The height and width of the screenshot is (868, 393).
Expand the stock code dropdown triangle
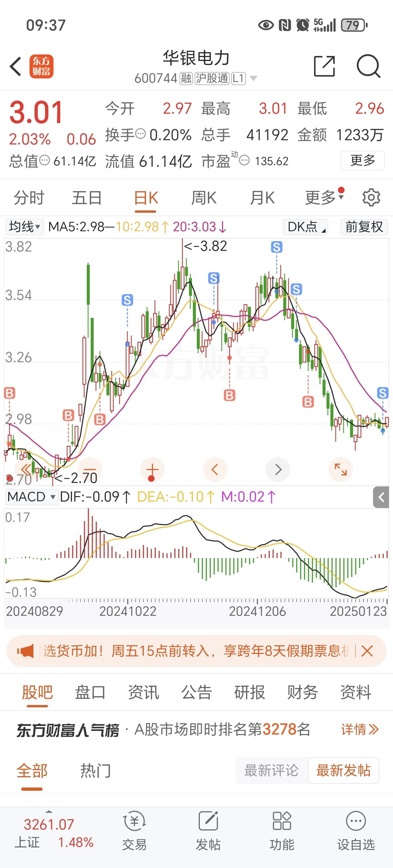pyautogui.click(x=253, y=78)
